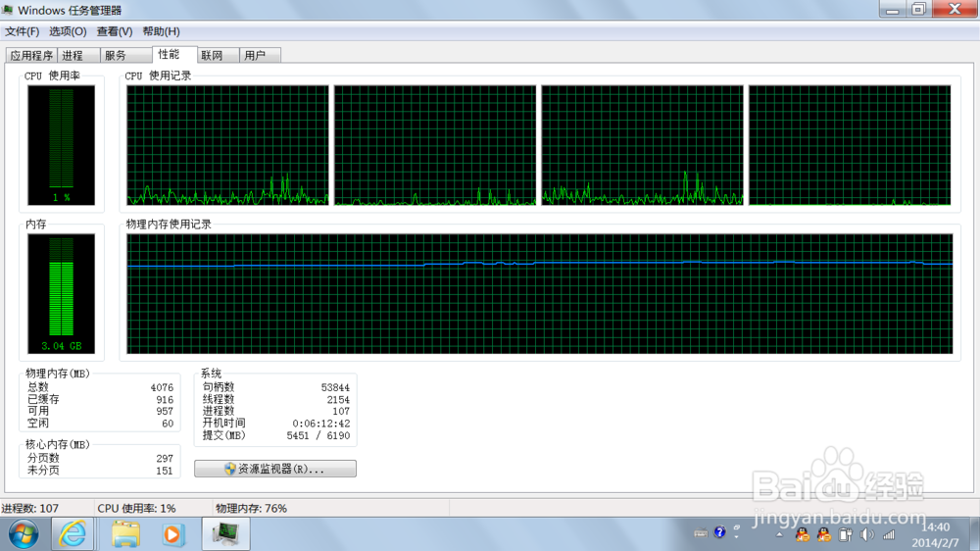The image size is (980, 551).
Task: Click the 物理内存使用记录 label
Action: [169, 224]
